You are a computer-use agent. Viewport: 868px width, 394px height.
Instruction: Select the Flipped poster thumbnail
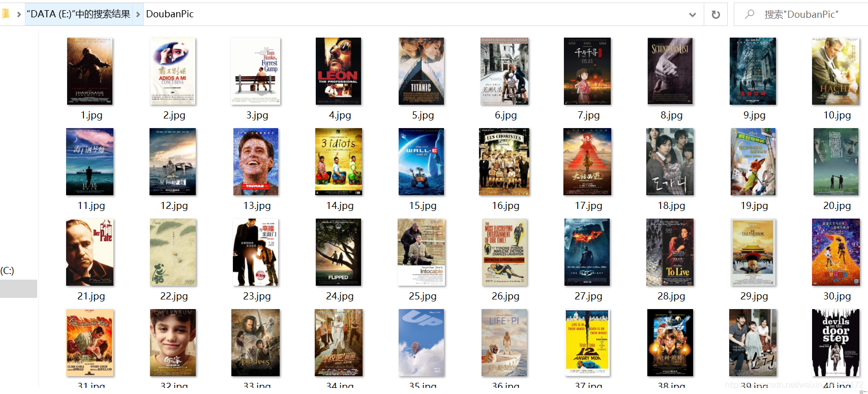(x=338, y=252)
